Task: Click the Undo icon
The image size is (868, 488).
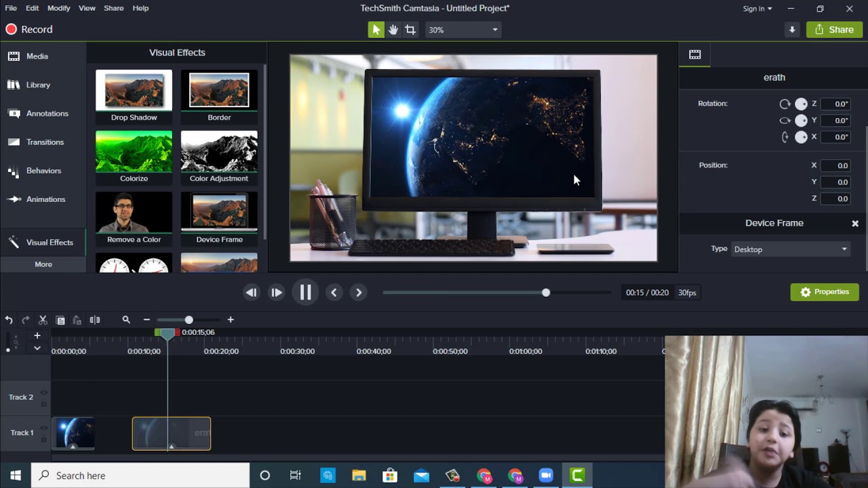Action: click(9, 320)
